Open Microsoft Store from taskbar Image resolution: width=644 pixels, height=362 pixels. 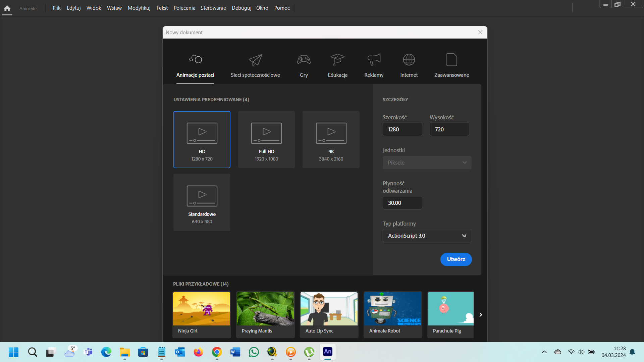tap(143, 352)
